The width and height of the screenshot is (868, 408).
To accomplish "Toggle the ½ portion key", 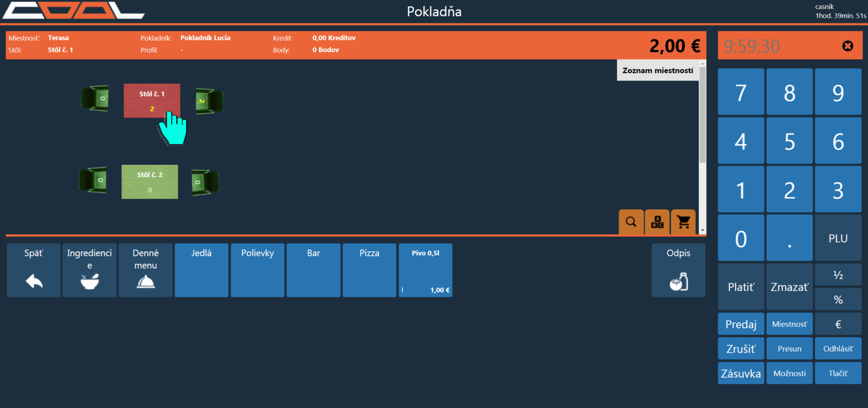I will point(838,275).
